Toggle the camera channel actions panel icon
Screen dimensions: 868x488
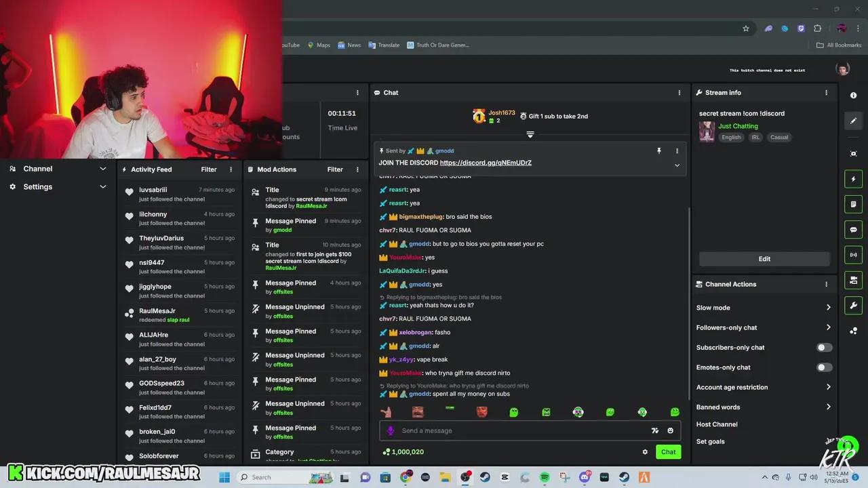pos(853,280)
